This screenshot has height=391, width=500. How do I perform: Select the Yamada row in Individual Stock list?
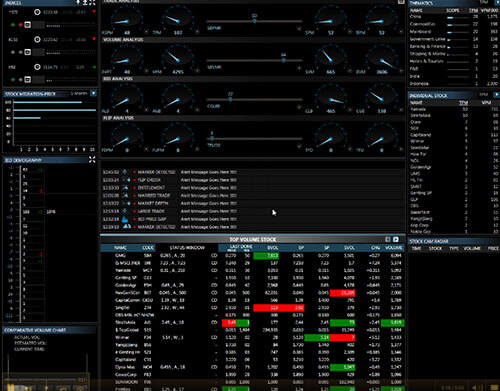pyautogui.click(x=454, y=109)
